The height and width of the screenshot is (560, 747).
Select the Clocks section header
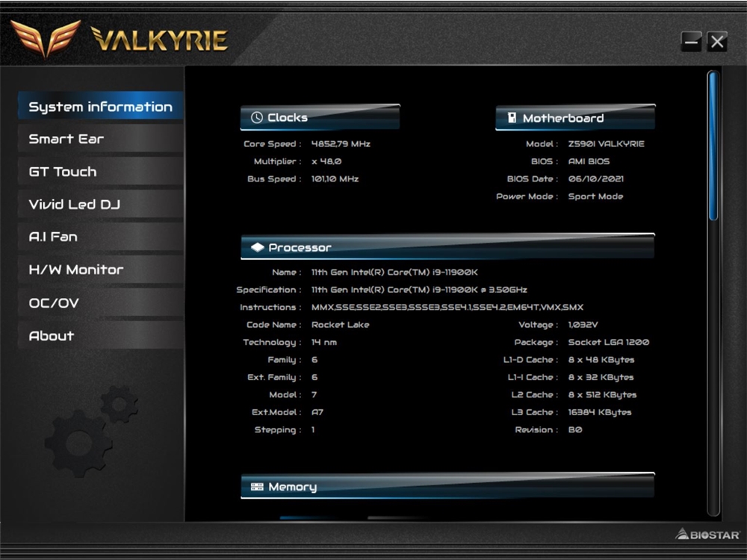pyautogui.click(x=320, y=117)
